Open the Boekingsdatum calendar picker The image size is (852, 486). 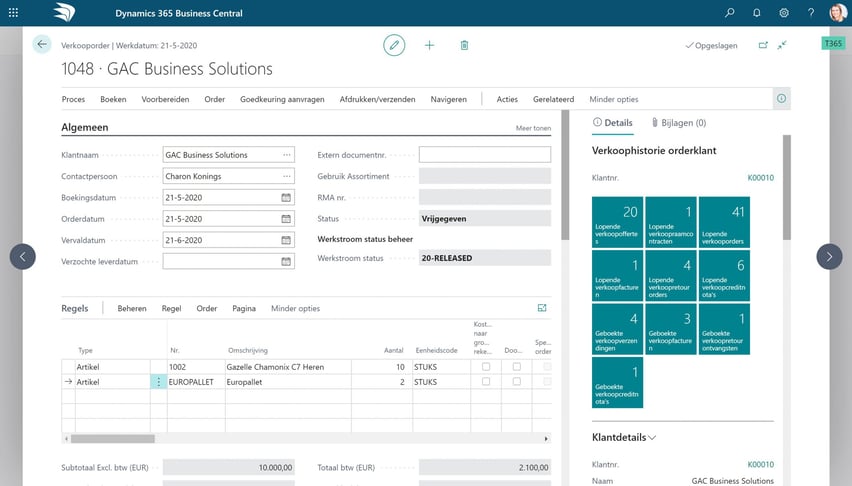(x=286, y=197)
